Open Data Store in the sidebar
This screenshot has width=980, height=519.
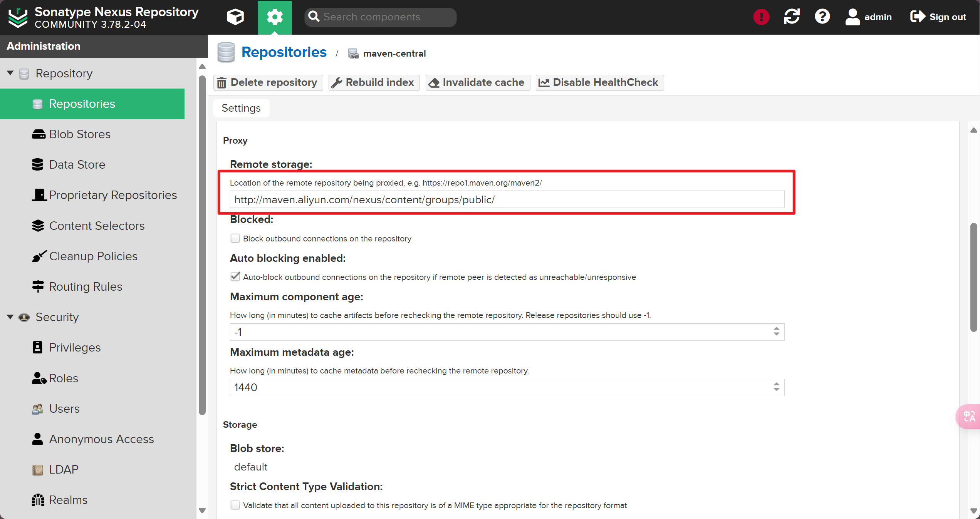pos(77,165)
